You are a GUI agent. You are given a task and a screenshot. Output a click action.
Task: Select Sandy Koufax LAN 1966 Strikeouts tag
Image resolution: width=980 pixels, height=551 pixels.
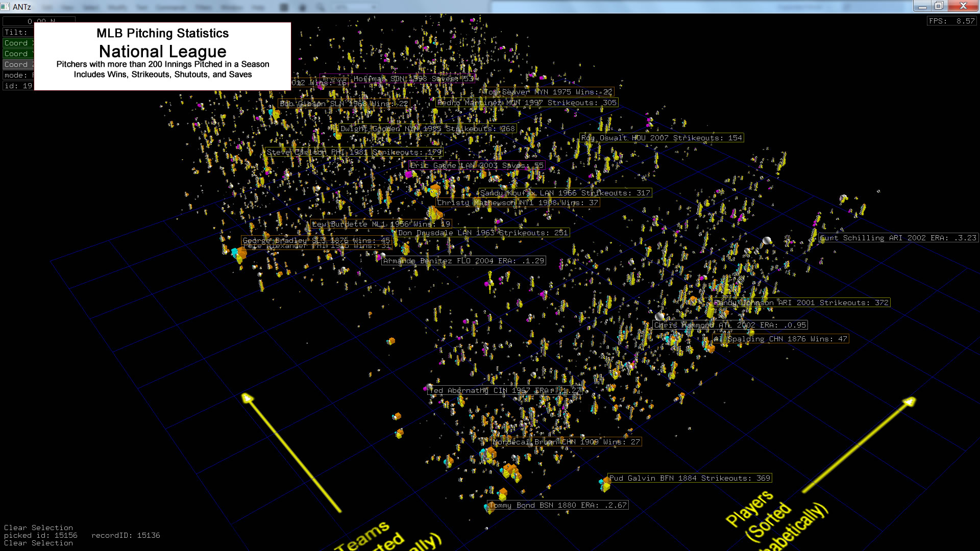coord(565,193)
